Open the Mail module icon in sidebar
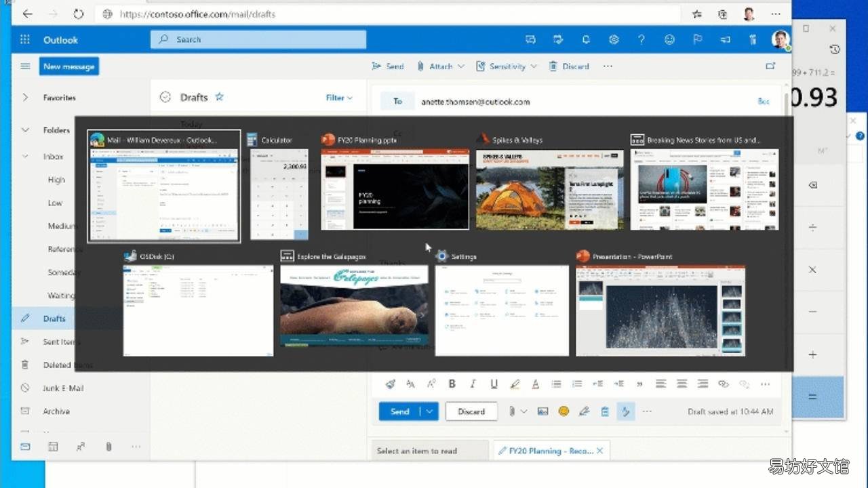This screenshot has width=868, height=488. (25, 447)
